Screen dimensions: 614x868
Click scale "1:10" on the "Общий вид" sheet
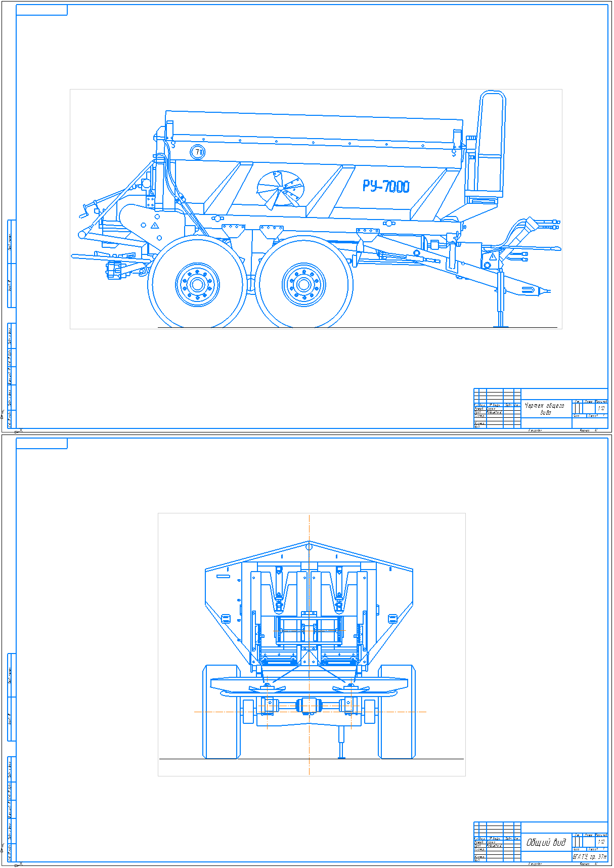point(601,842)
